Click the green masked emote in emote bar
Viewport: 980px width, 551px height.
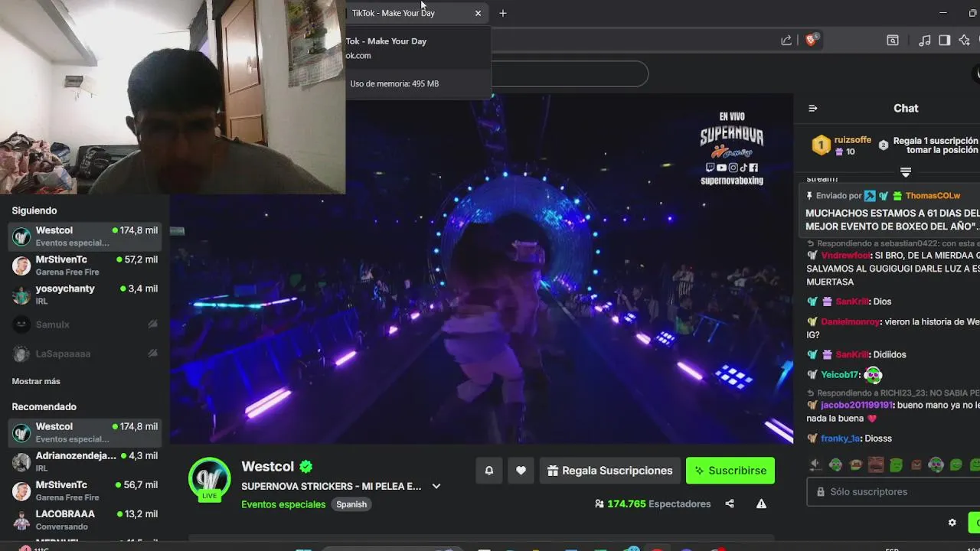coord(835,465)
